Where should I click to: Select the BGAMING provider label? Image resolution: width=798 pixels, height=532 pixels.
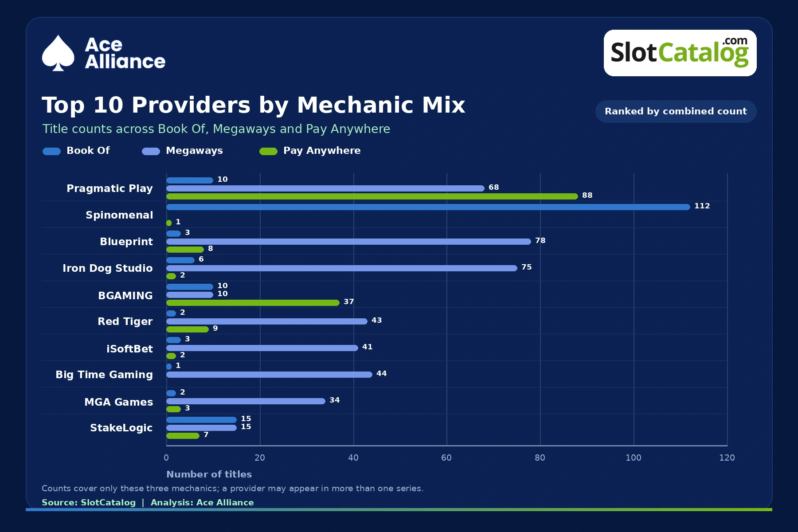[x=125, y=295]
